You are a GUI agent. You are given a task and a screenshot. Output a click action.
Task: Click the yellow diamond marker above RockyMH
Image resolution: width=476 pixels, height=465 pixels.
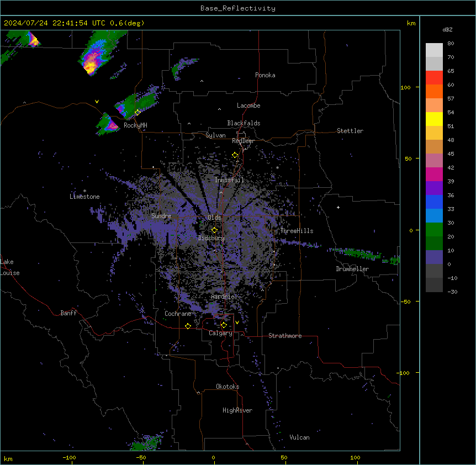tap(137, 112)
